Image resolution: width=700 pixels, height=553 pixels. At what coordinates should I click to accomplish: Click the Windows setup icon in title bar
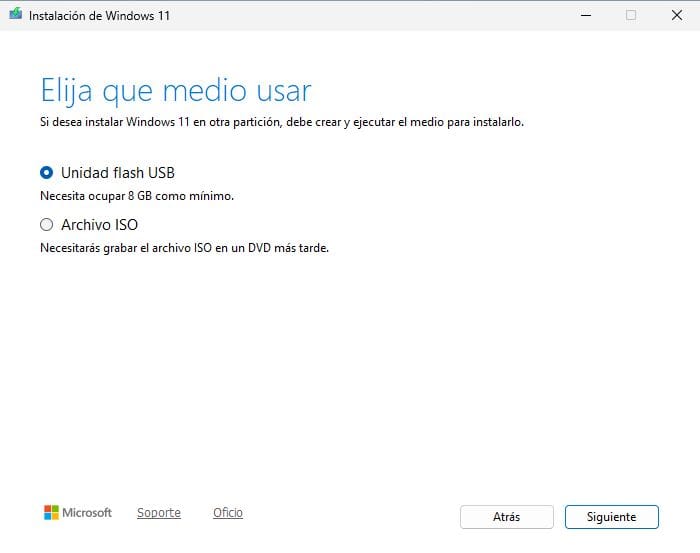coord(15,15)
